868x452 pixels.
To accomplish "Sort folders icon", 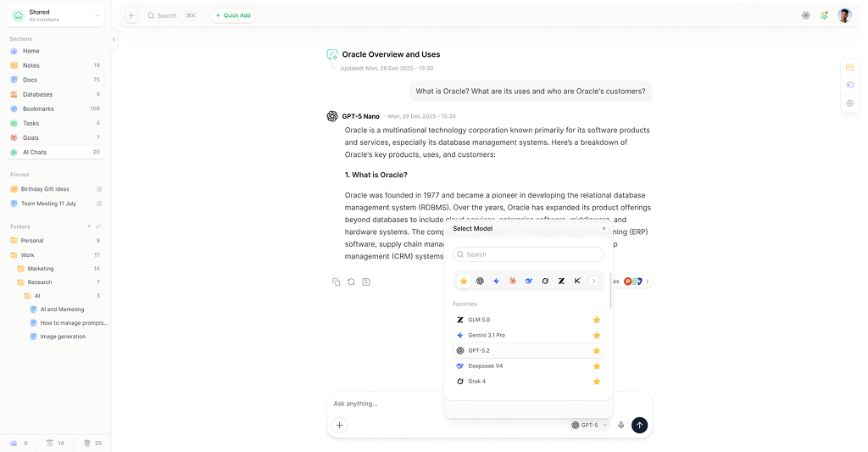I will coord(98,226).
